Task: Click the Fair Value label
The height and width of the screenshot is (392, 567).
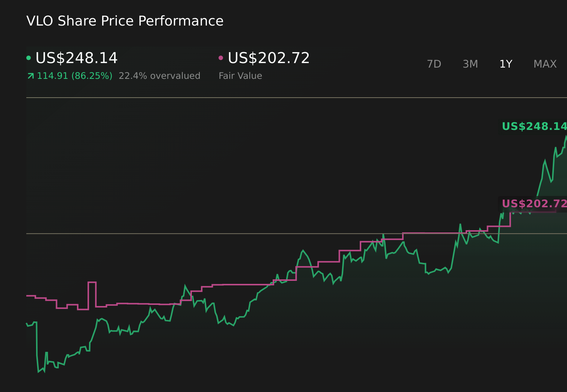Action: pos(240,76)
